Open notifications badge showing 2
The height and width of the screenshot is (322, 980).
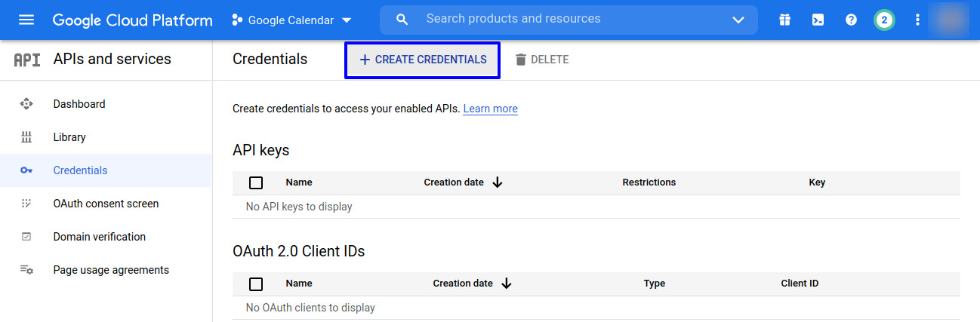884,20
